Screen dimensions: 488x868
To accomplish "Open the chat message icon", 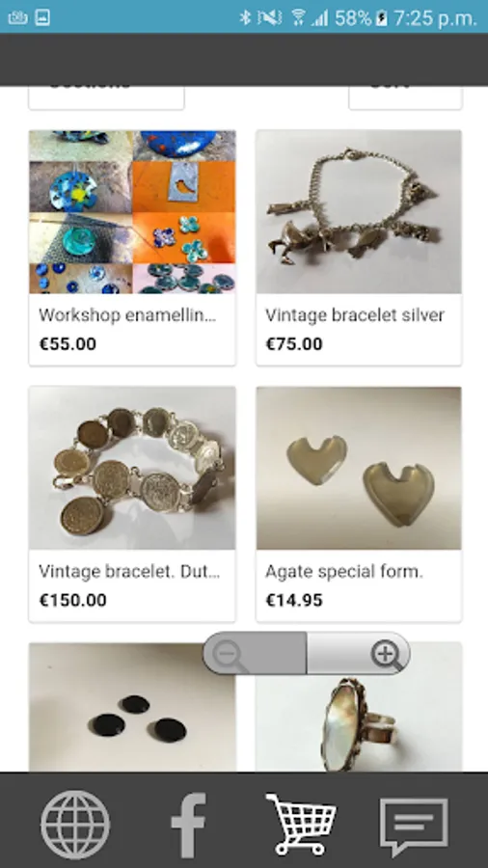I will click(414, 827).
